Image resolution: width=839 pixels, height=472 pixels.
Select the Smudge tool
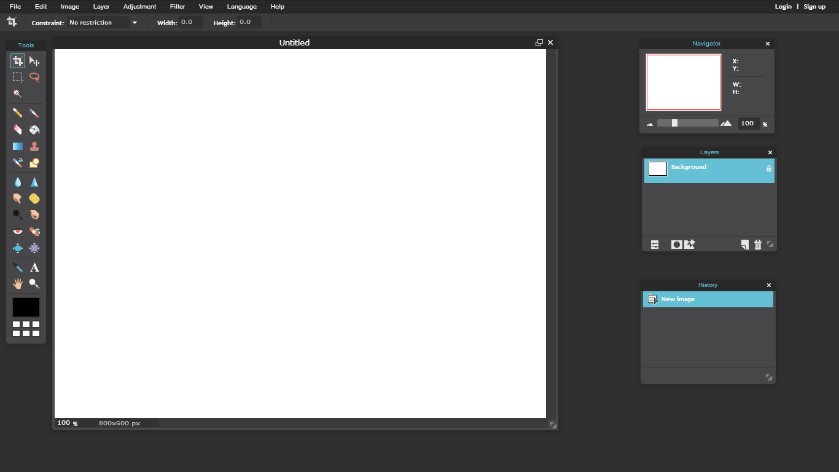coord(18,199)
